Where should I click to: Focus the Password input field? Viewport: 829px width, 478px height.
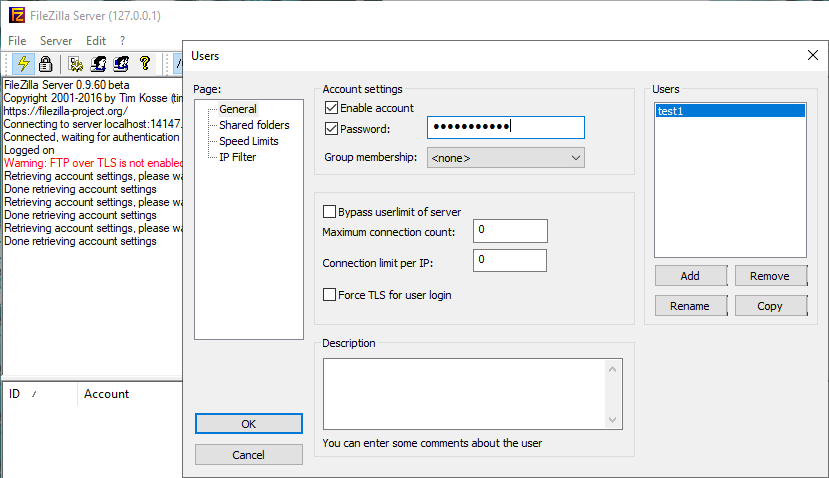click(x=505, y=127)
